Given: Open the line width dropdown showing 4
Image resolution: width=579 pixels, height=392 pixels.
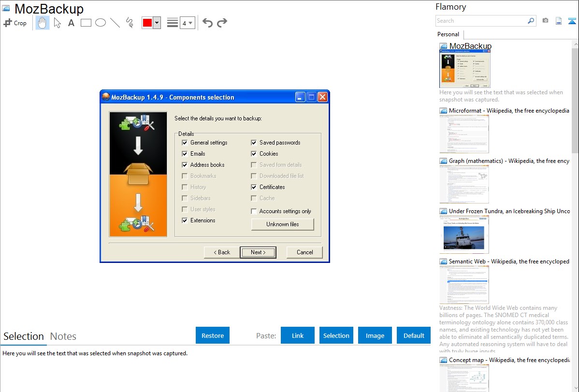Looking at the screenshot, I should (x=188, y=23).
